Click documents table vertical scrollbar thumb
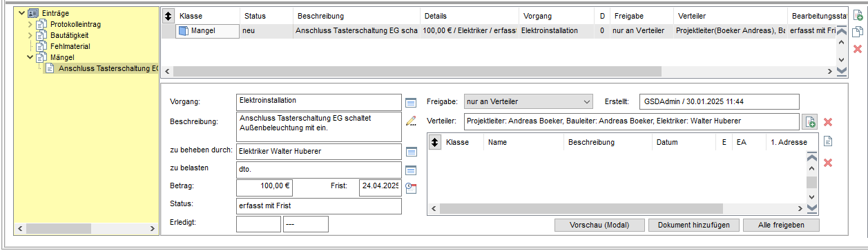868x251 pixels. (x=812, y=182)
